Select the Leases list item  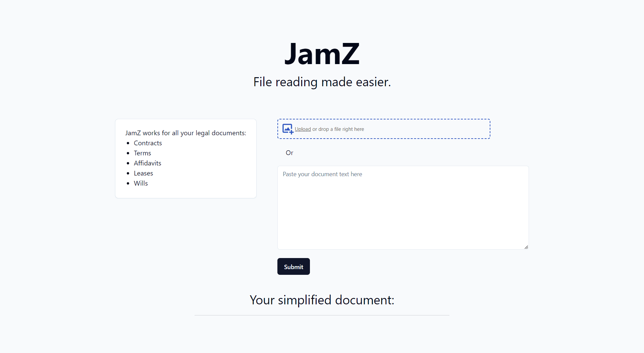click(x=143, y=173)
